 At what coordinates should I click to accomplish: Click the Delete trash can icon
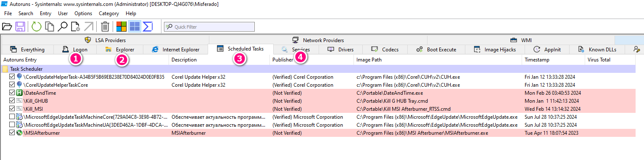pyautogui.click(x=105, y=27)
